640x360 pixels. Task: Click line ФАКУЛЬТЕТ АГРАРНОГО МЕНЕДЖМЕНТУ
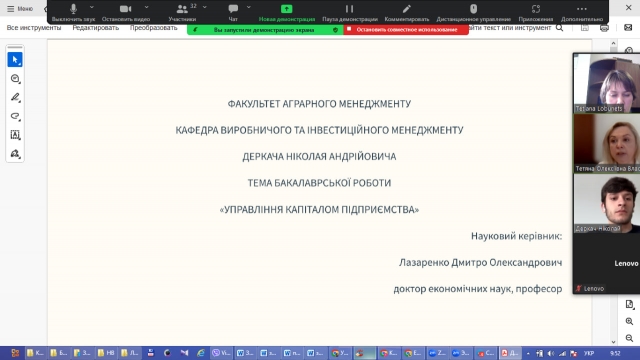point(319,104)
